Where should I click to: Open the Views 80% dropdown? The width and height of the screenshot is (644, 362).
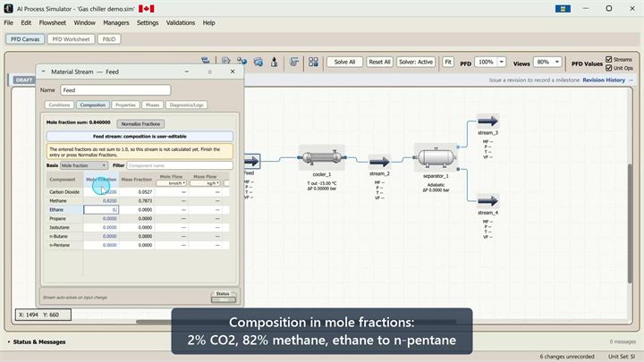click(x=556, y=62)
